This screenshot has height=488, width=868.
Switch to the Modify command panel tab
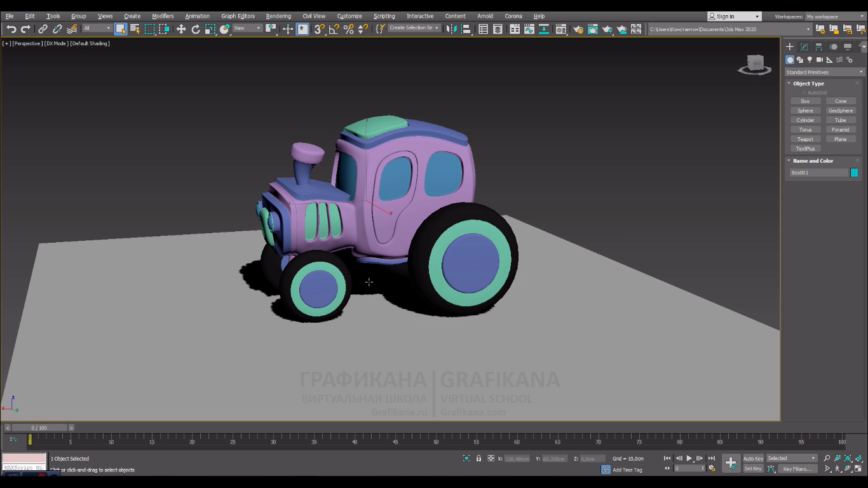804,46
